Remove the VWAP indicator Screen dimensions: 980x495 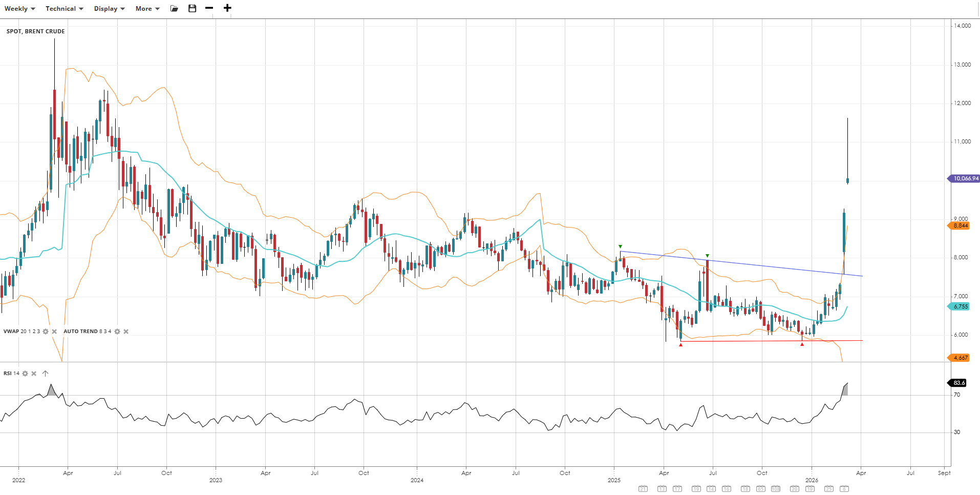tap(54, 332)
